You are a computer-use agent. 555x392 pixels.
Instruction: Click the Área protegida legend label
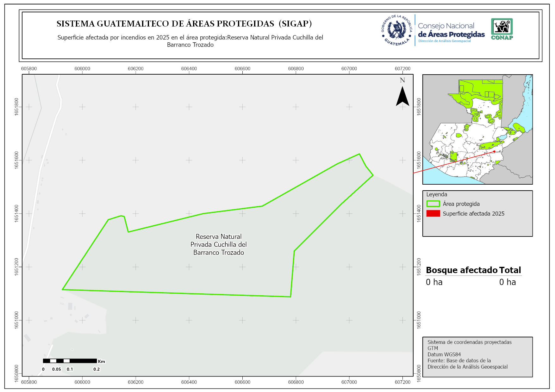coord(461,204)
